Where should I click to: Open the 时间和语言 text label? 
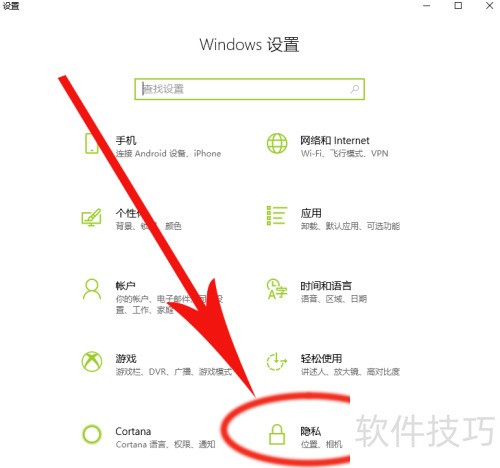[x=326, y=286]
